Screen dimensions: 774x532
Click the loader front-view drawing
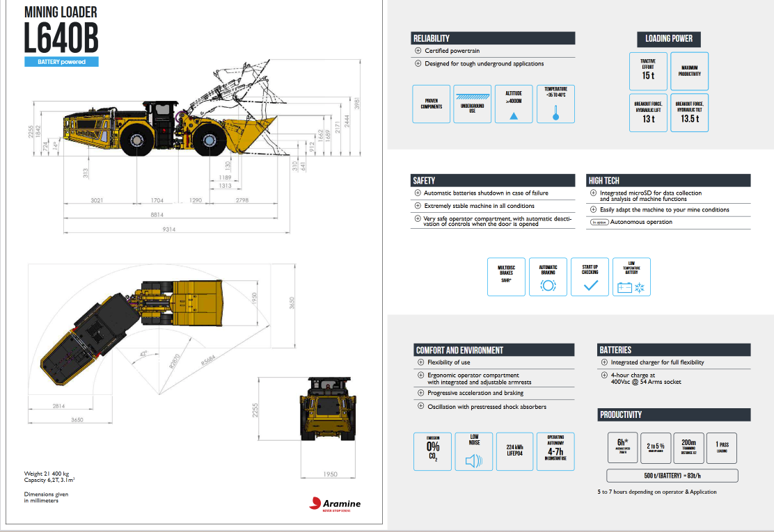[329, 408]
